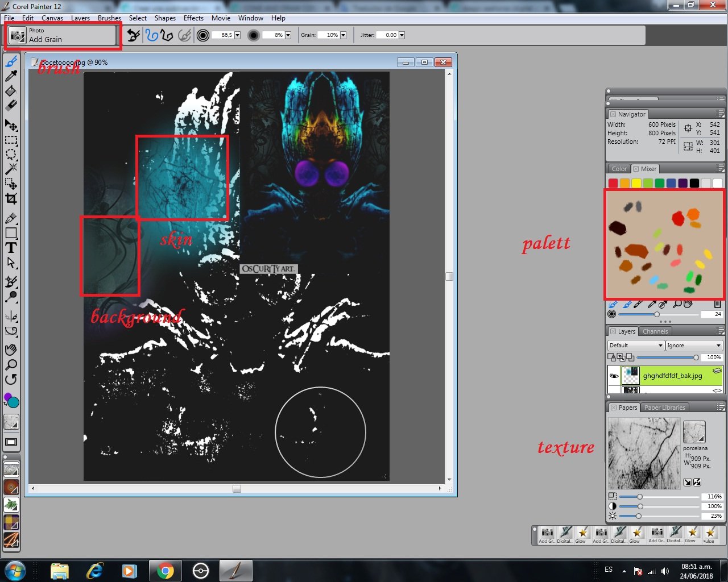728x582 pixels.
Task: Select the Layer Adjuster tool
Action: (x=11, y=125)
